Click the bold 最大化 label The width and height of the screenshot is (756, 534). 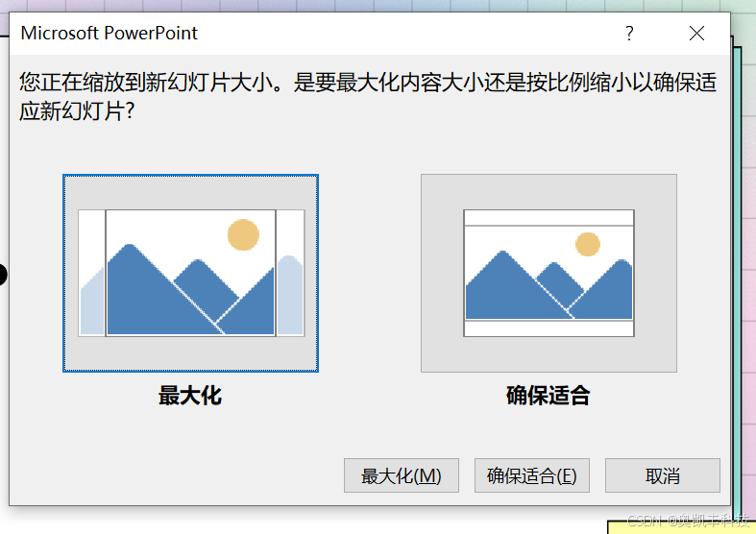[190, 396]
